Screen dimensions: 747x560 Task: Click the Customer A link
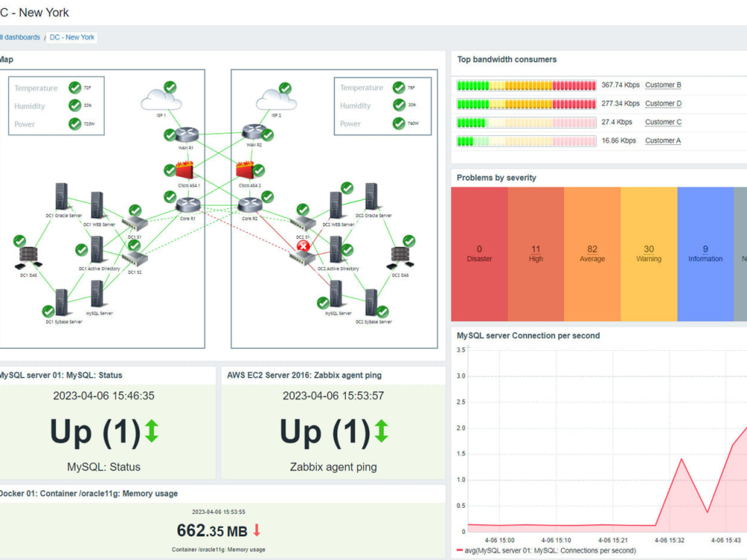coord(663,140)
